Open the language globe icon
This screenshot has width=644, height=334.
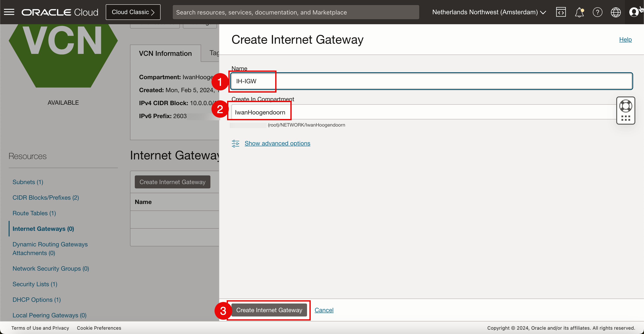tap(615, 12)
